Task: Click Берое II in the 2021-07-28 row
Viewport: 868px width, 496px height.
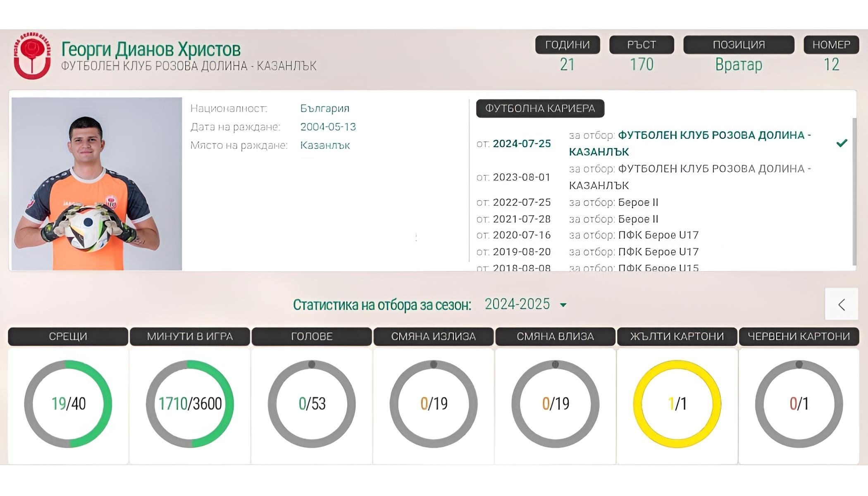Action: click(x=638, y=219)
